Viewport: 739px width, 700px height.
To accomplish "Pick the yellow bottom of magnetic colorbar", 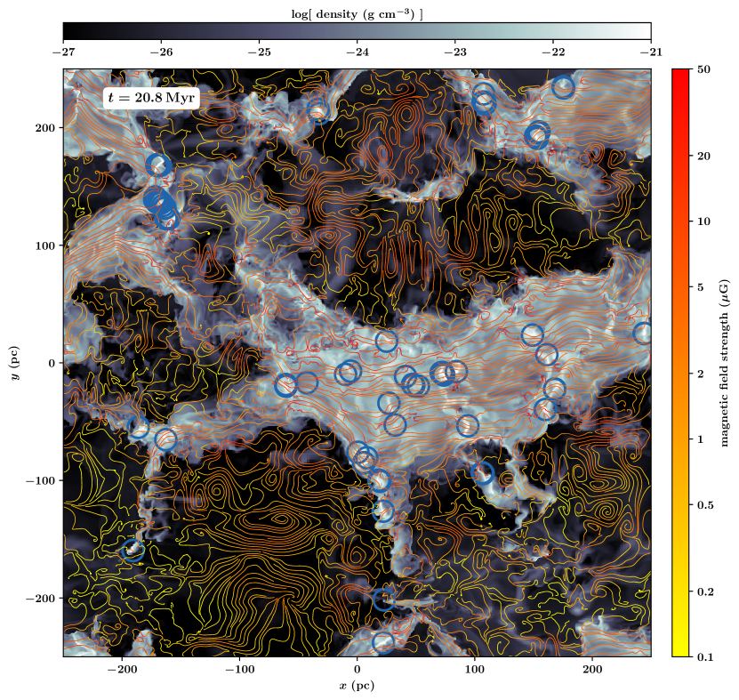I will point(681,651).
